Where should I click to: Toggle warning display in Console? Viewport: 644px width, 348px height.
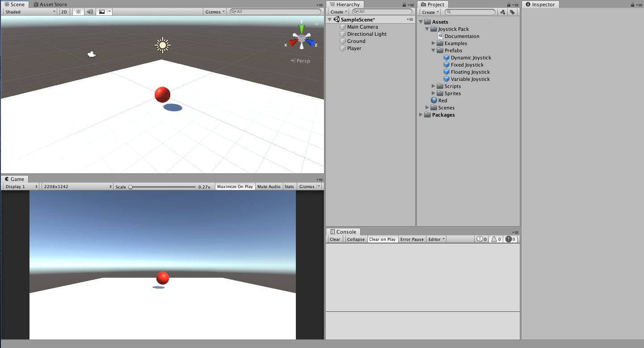[x=496, y=239]
